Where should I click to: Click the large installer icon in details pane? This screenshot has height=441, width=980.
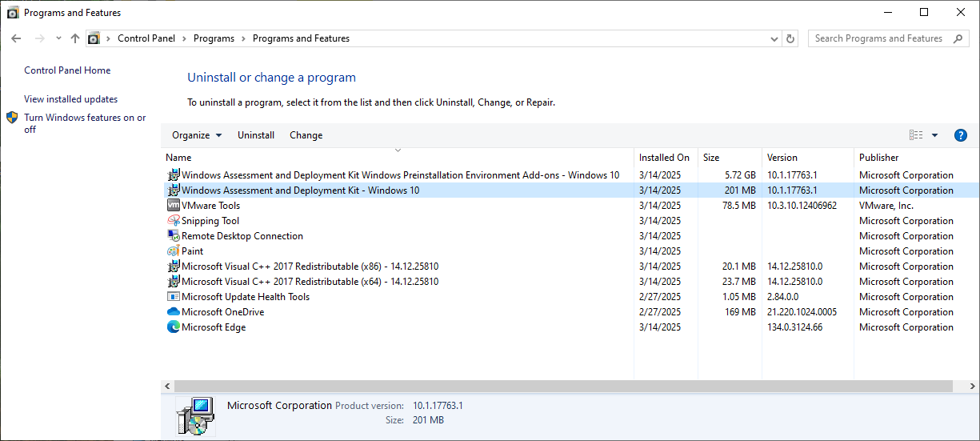(195, 415)
